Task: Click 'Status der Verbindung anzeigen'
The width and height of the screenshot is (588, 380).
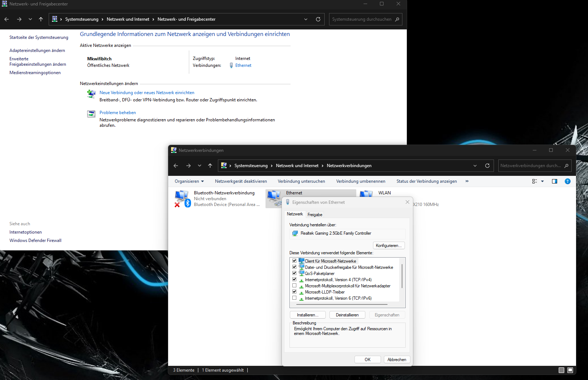Action: tap(427, 181)
